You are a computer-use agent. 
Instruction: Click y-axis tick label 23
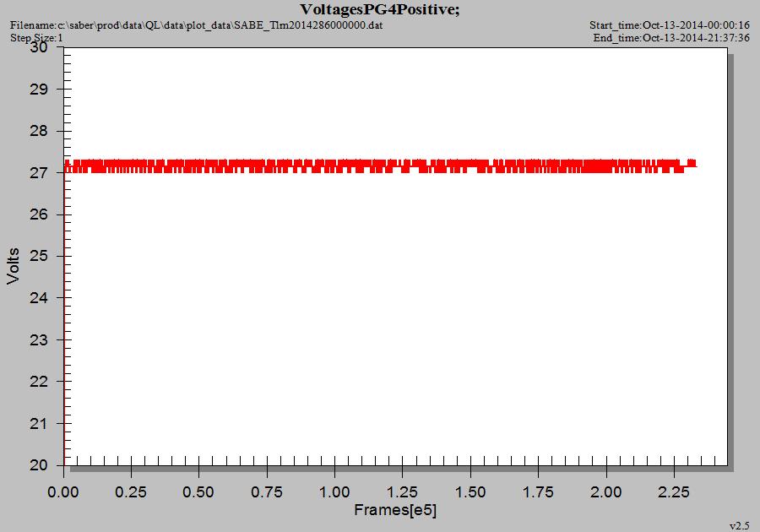click(x=39, y=339)
